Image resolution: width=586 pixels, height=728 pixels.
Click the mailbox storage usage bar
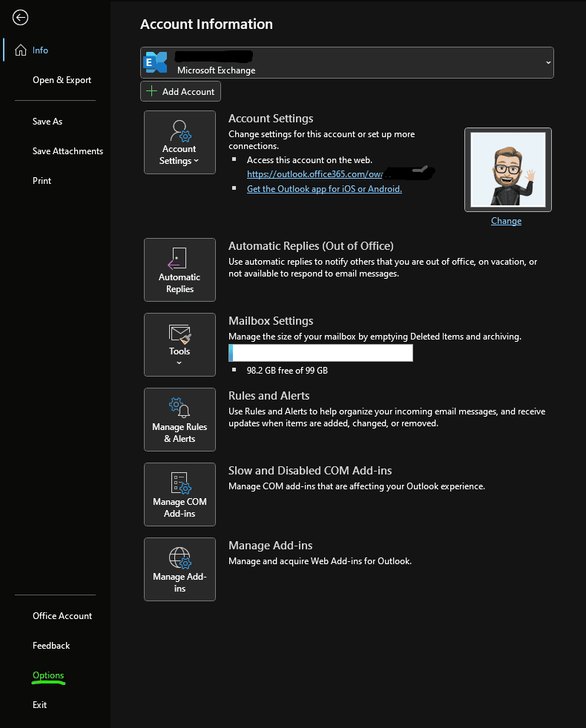[320, 353]
